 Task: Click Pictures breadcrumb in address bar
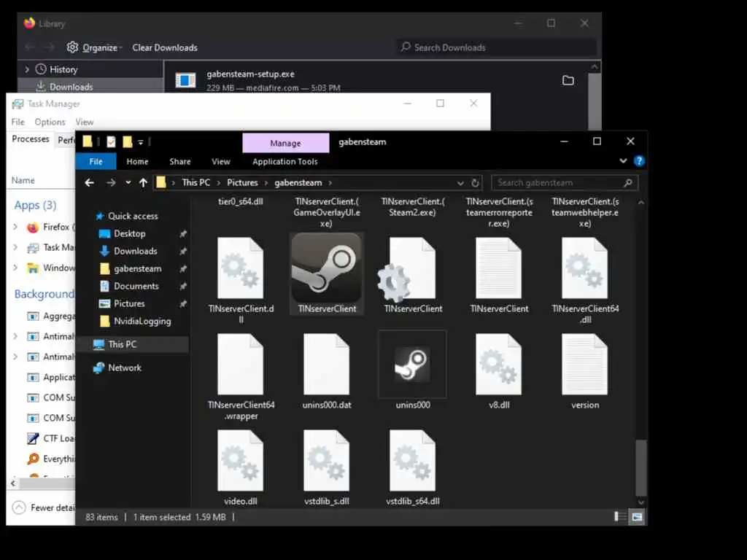(242, 183)
